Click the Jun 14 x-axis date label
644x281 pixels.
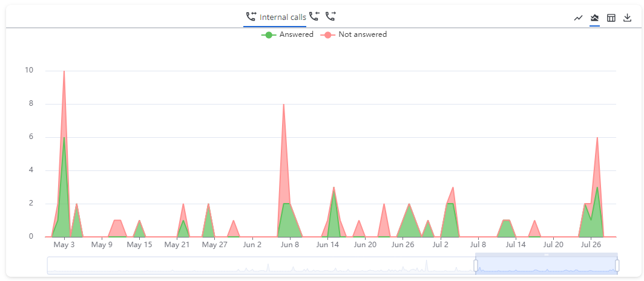[327, 245]
